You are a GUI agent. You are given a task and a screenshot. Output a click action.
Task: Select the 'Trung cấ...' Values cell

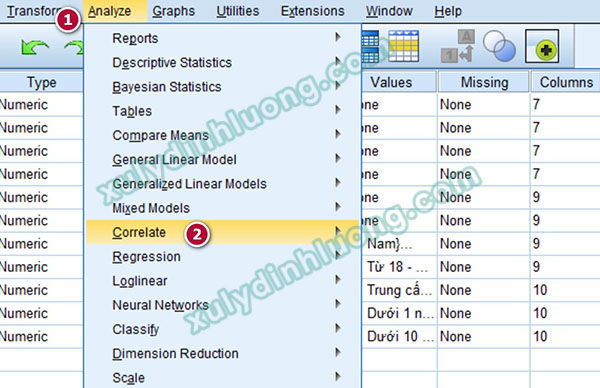(x=399, y=290)
